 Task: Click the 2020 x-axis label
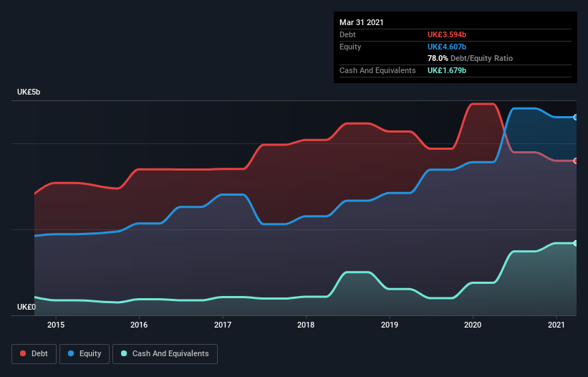point(473,325)
